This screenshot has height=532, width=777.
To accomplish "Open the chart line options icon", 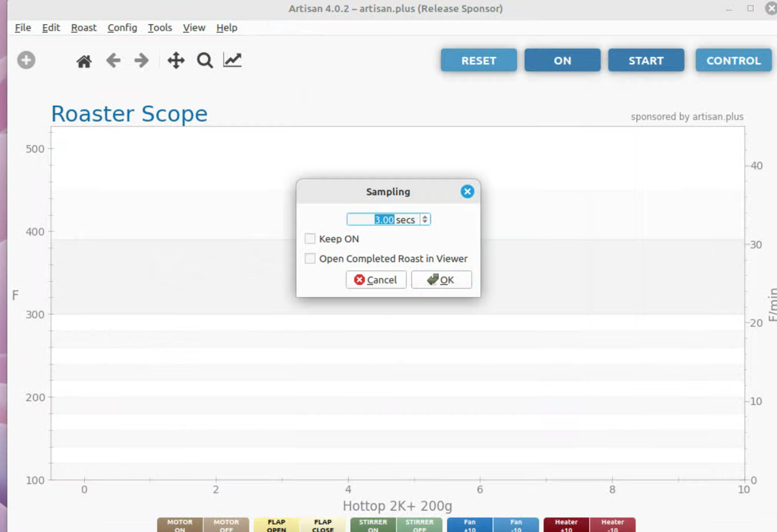I will (232, 60).
